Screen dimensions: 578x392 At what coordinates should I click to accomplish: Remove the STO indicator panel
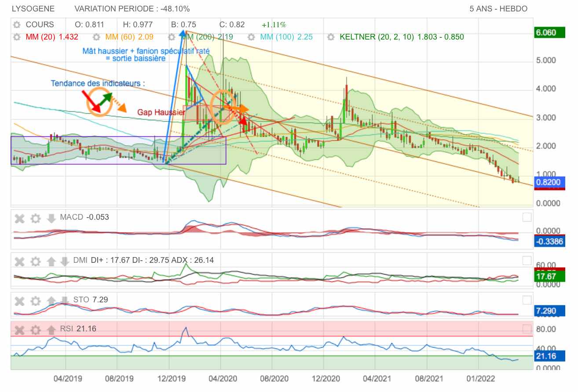point(19,301)
